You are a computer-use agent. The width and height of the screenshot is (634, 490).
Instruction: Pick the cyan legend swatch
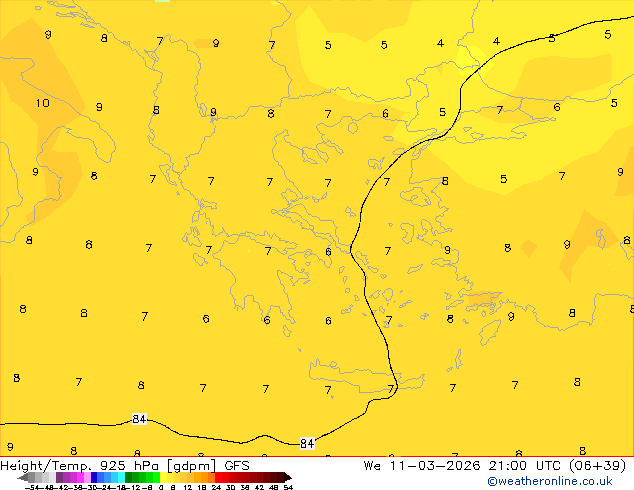click(x=121, y=477)
